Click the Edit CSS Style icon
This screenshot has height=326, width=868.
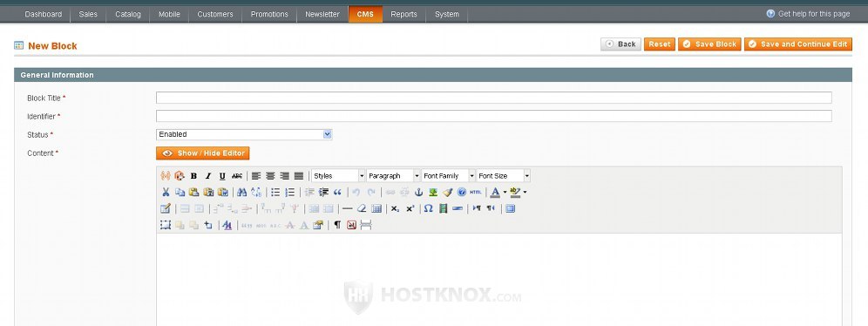pos(227,225)
